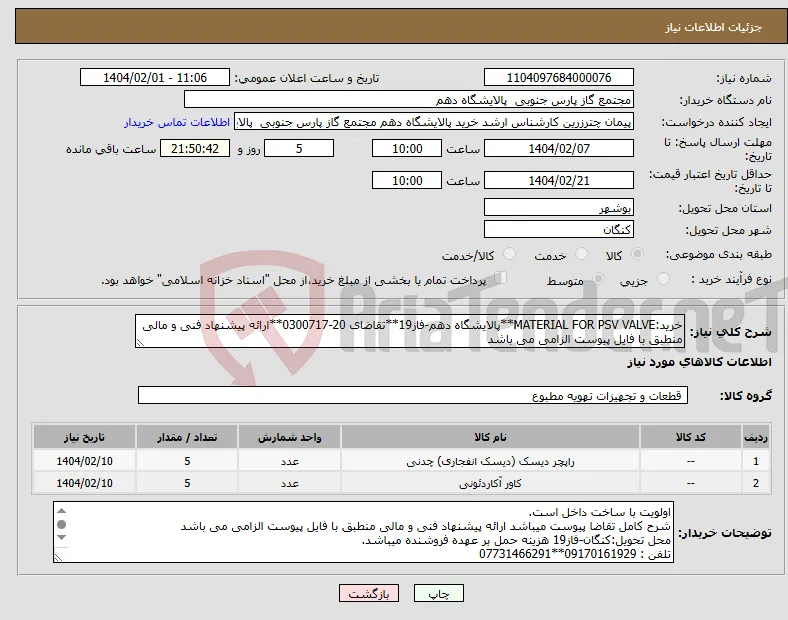
Task: Click row 2 need date 1404/02/10
Action: (84, 483)
